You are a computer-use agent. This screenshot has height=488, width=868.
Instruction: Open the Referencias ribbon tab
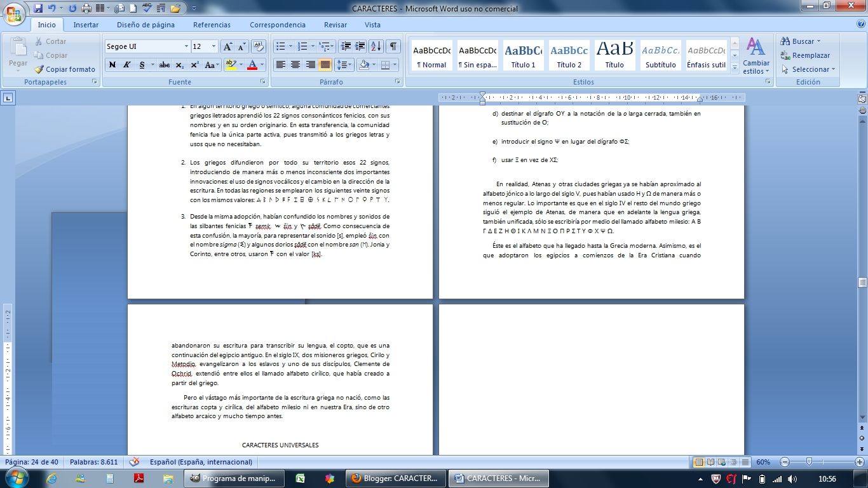pyautogui.click(x=212, y=25)
